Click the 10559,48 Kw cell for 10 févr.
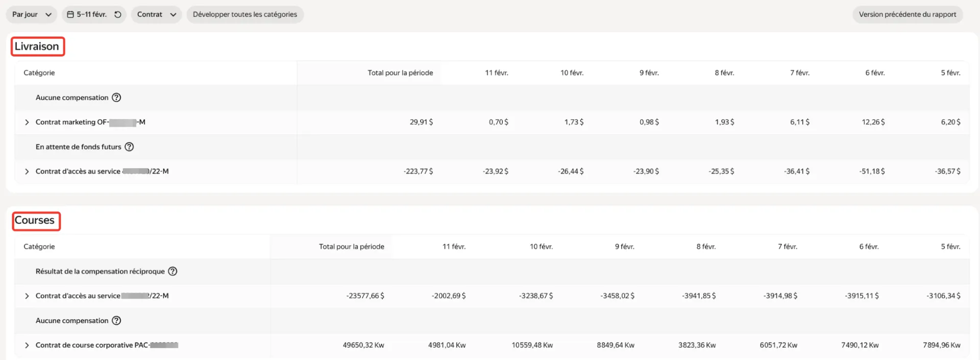Viewport: 980px width, 360px height. (532, 346)
